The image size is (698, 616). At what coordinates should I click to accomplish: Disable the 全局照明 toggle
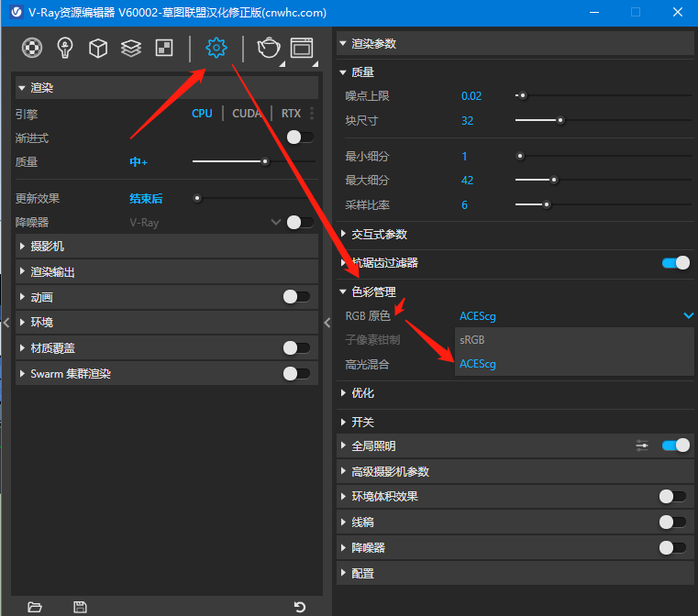click(675, 445)
